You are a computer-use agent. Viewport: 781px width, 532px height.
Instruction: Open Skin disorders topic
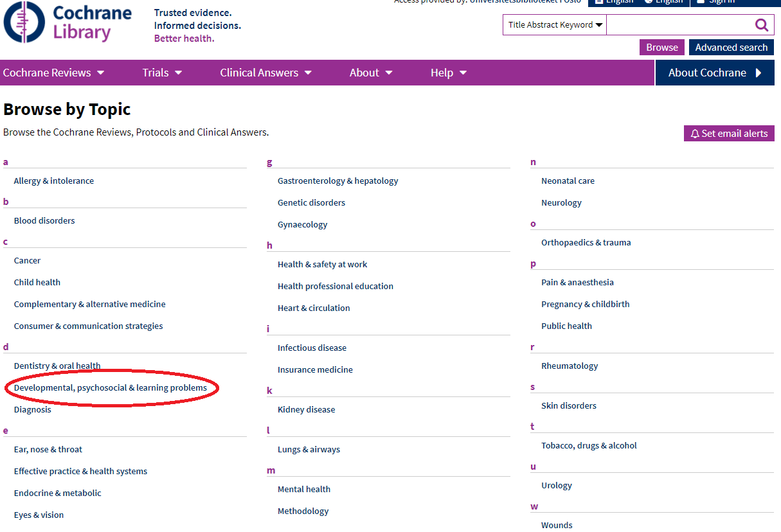(x=569, y=406)
